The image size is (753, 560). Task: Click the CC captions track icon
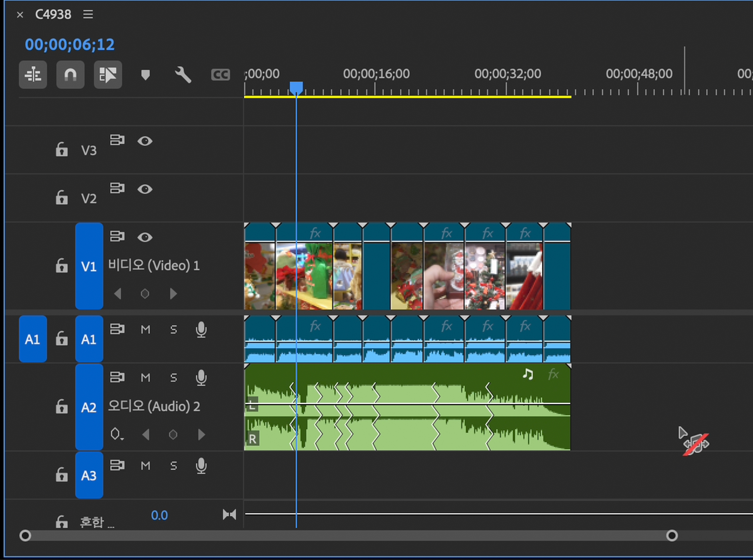[x=220, y=75]
